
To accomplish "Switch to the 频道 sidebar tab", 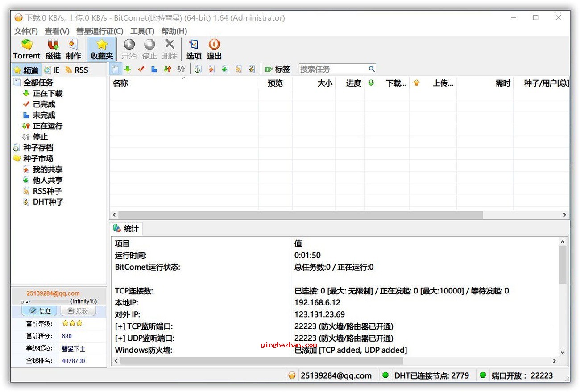I will (26, 70).
